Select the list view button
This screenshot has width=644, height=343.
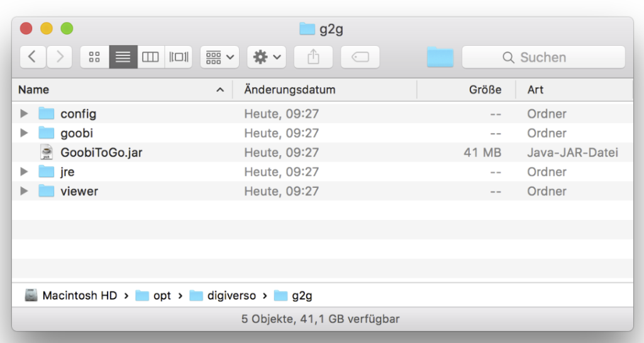point(123,57)
